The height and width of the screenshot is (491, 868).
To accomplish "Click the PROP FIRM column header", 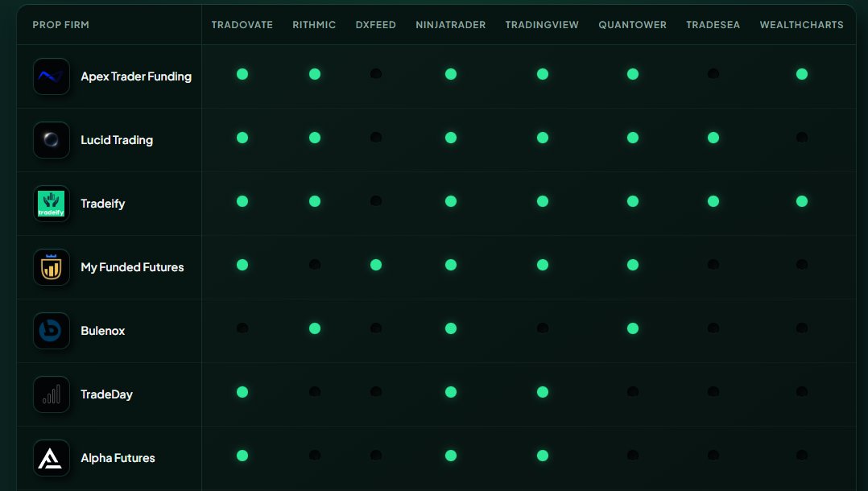I will 61,25.
